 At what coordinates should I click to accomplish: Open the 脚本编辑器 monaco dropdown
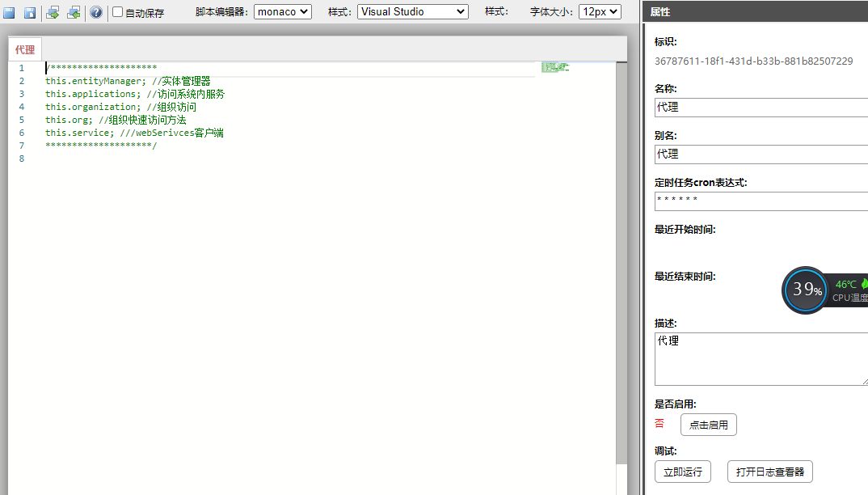282,11
